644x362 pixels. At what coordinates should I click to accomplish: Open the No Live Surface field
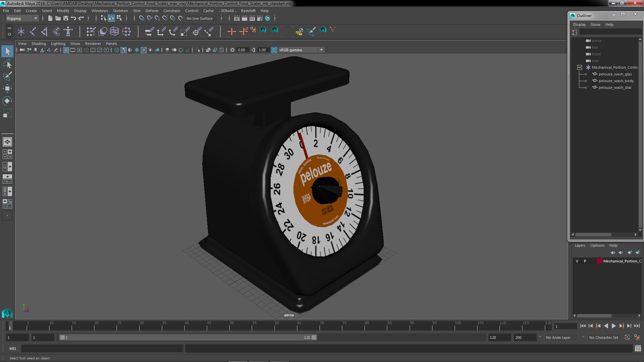point(201,18)
